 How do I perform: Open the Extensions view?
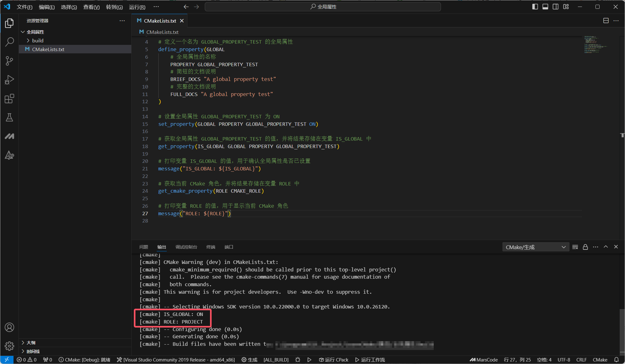coord(9,99)
